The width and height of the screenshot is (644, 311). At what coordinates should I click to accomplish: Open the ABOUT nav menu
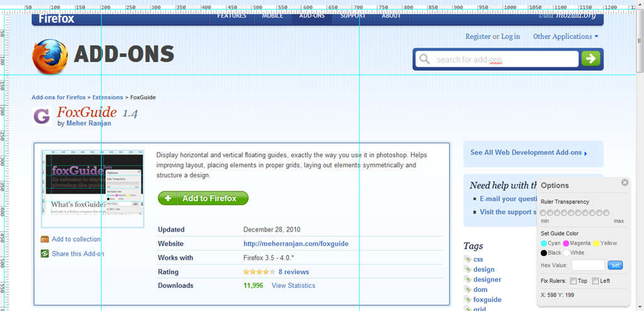391,17
